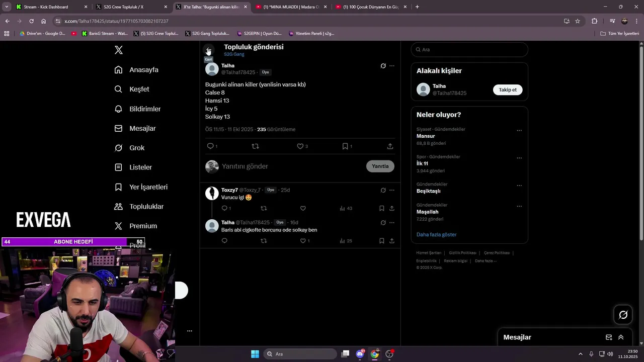644x362 pixels.
Task: Like the main post with 3 likes
Action: click(300, 146)
